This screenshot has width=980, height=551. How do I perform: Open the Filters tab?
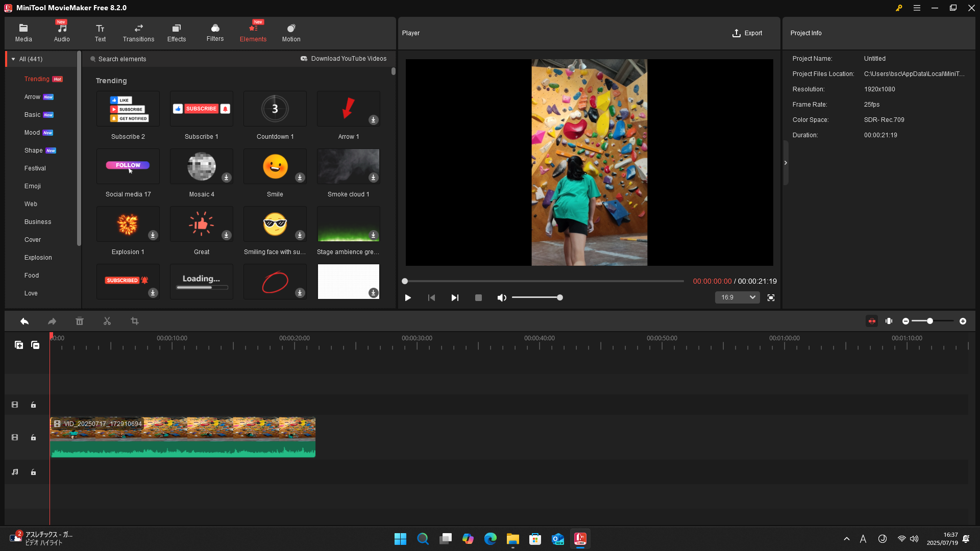215,33
